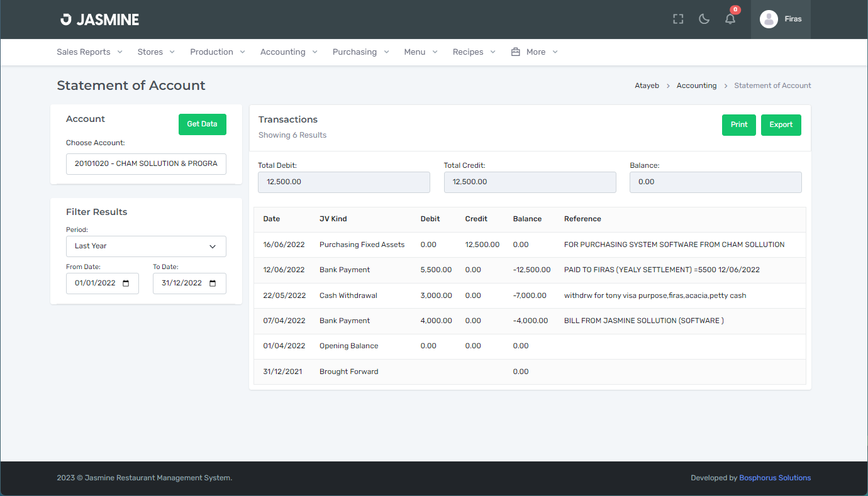Click the JV Kind column header
868x496 pixels.
point(333,219)
